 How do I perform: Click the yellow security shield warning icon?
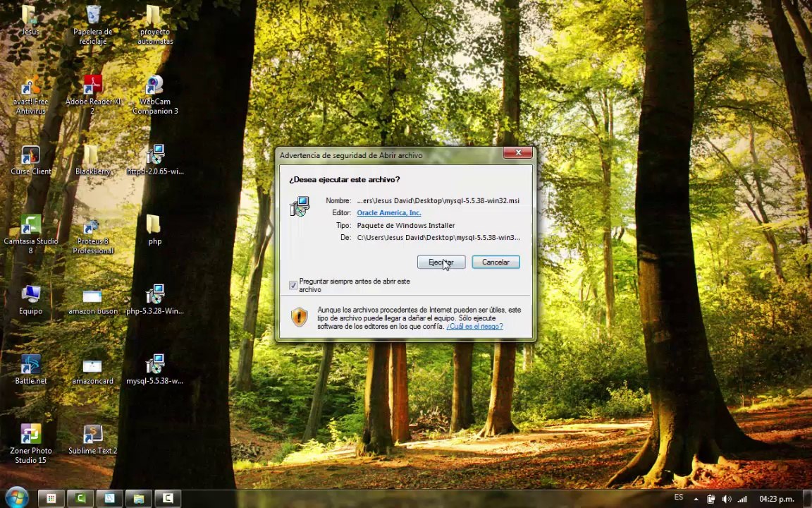tap(300, 317)
